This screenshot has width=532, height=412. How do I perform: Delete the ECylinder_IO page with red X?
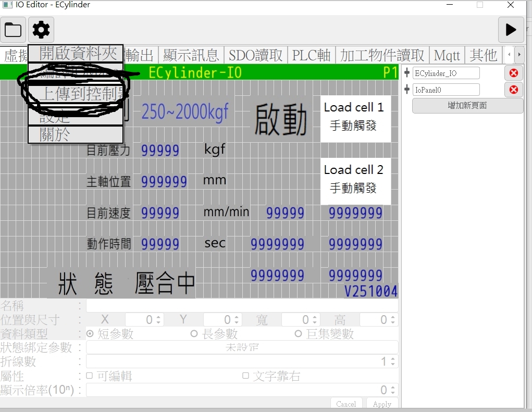point(513,73)
